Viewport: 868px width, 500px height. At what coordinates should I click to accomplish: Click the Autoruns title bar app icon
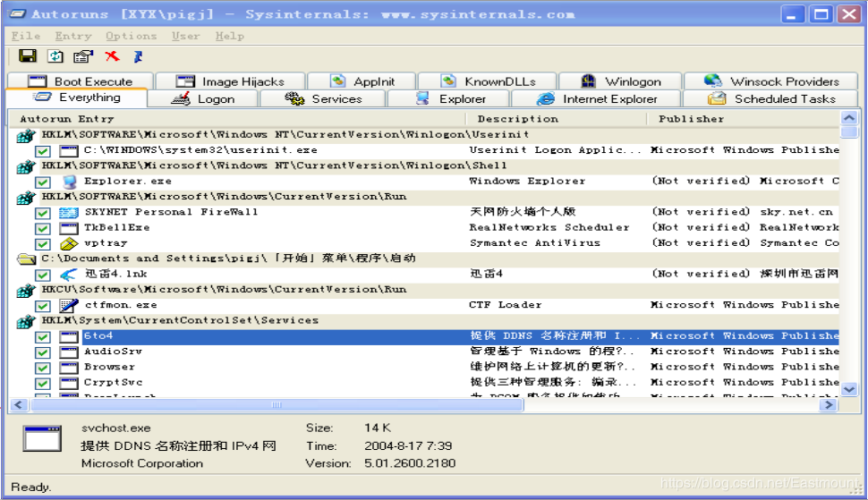click(18, 13)
